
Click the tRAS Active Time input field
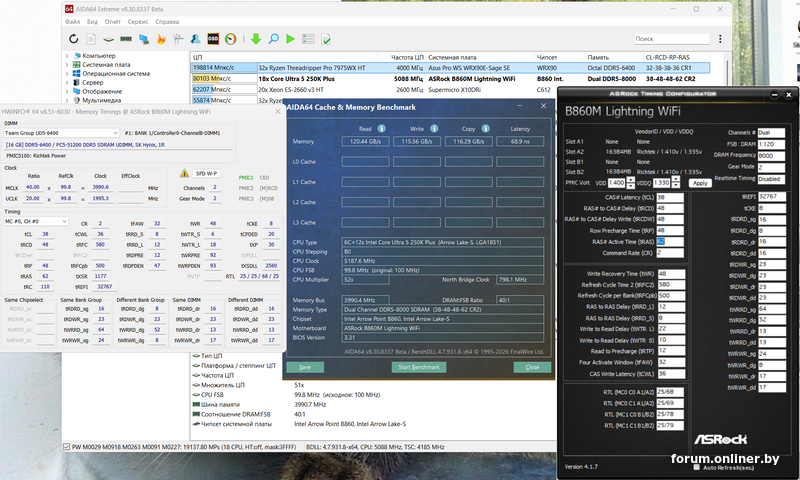(669, 242)
